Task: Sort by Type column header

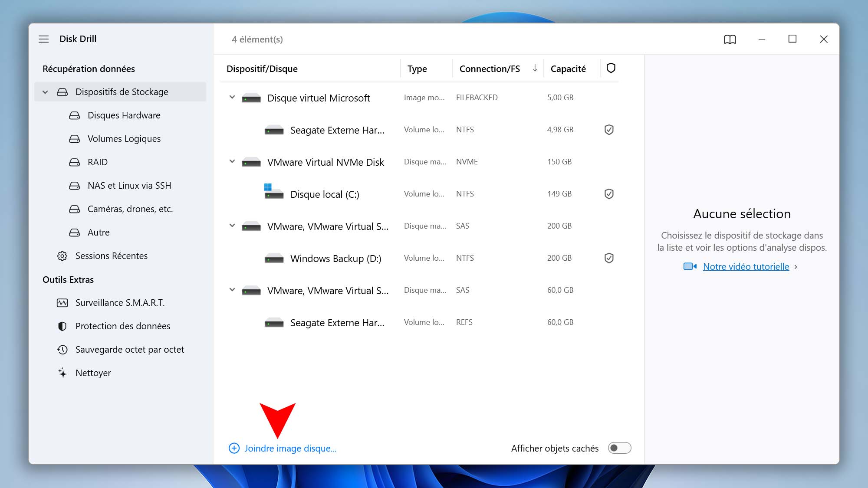Action: point(417,69)
